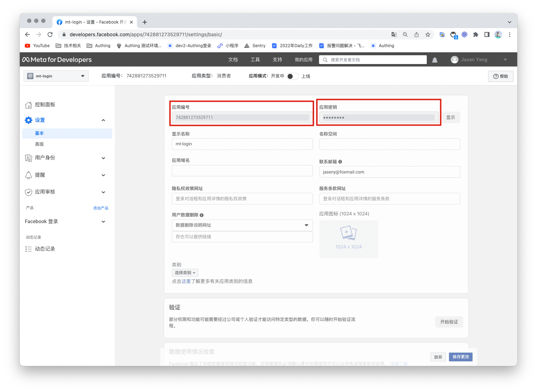
Task: Toggle the app mode switch to 上线
Action: click(292, 76)
